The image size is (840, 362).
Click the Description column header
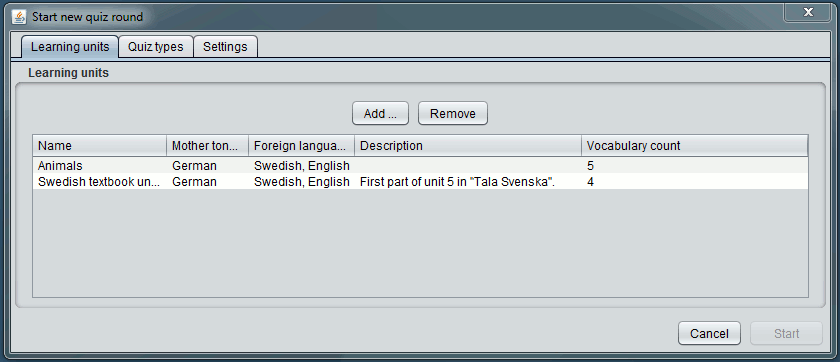(x=468, y=146)
